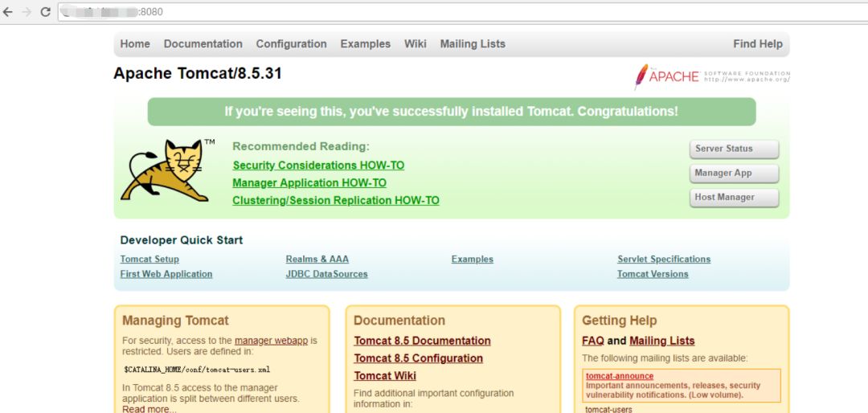Image resolution: width=868 pixels, height=413 pixels.
Task: Click the Recommended Reading heading
Action: coord(301,147)
